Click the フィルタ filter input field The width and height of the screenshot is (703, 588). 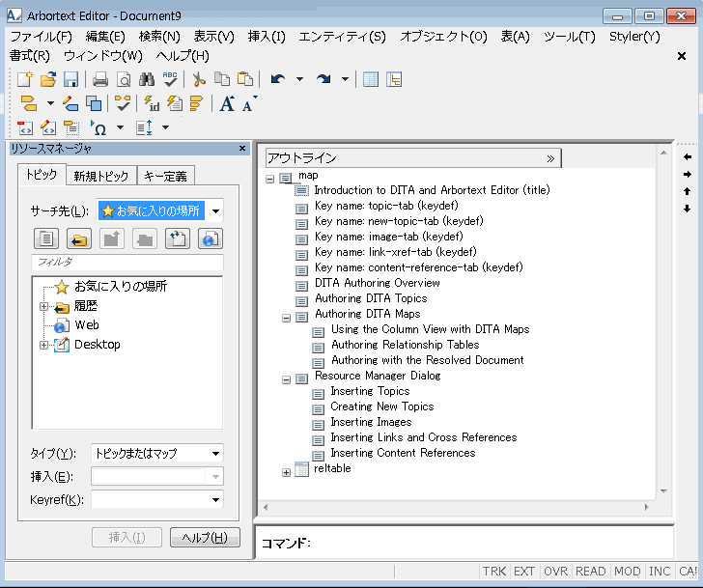(x=127, y=263)
